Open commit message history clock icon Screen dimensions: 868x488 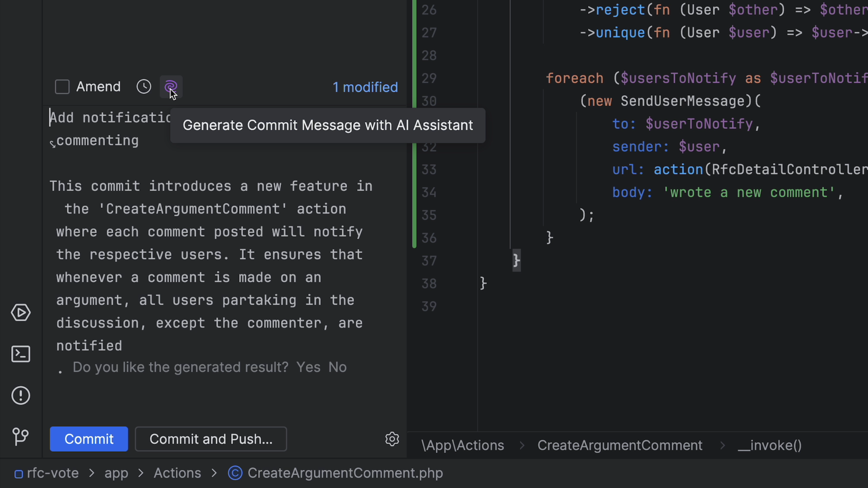point(144,87)
